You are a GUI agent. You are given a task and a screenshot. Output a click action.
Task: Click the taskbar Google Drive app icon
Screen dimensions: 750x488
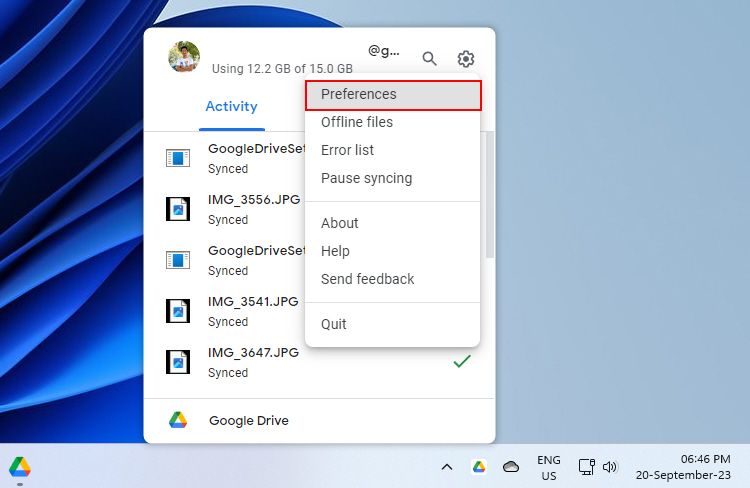point(20,467)
